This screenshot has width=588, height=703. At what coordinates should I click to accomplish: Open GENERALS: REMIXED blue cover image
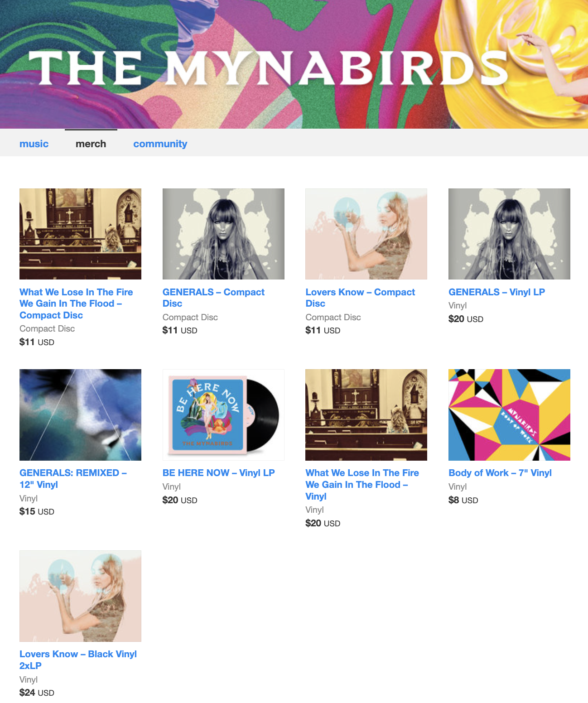point(80,415)
